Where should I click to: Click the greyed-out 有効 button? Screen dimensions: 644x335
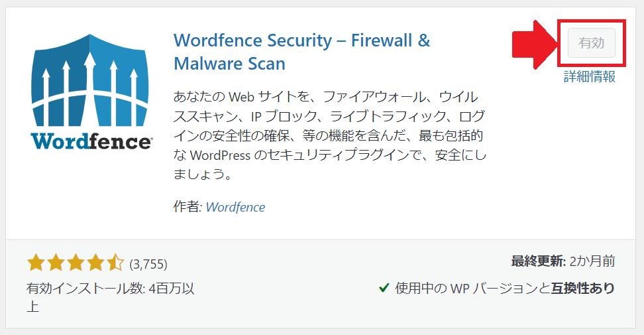click(x=592, y=42)
